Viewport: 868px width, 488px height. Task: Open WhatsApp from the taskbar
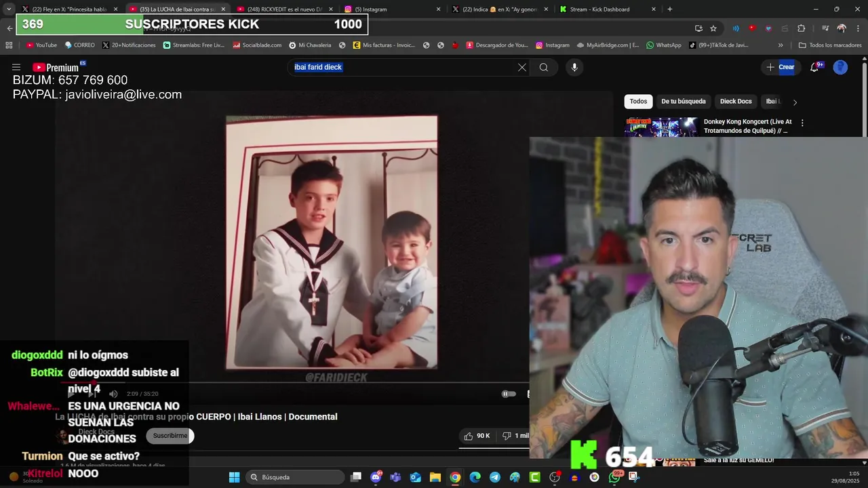(614, 477)
